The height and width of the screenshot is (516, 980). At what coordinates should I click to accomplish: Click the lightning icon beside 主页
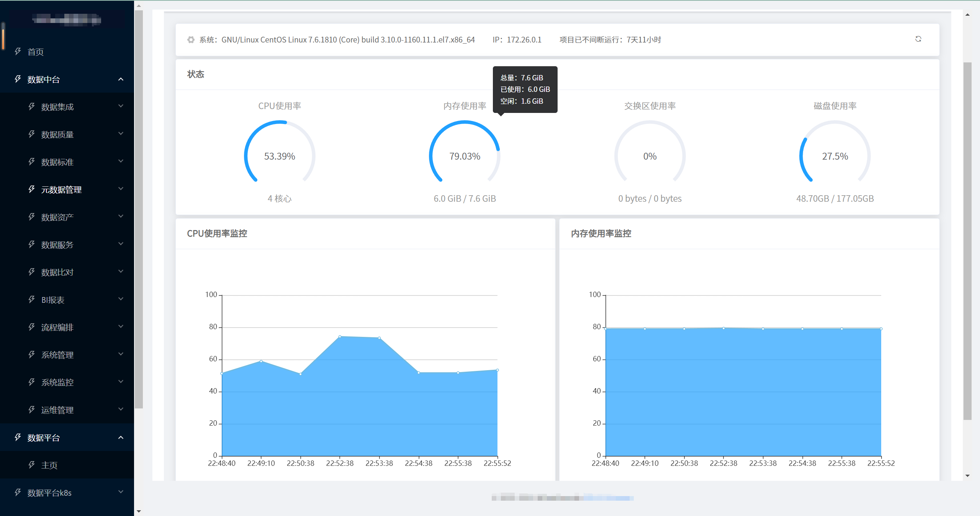pos(31,465)
